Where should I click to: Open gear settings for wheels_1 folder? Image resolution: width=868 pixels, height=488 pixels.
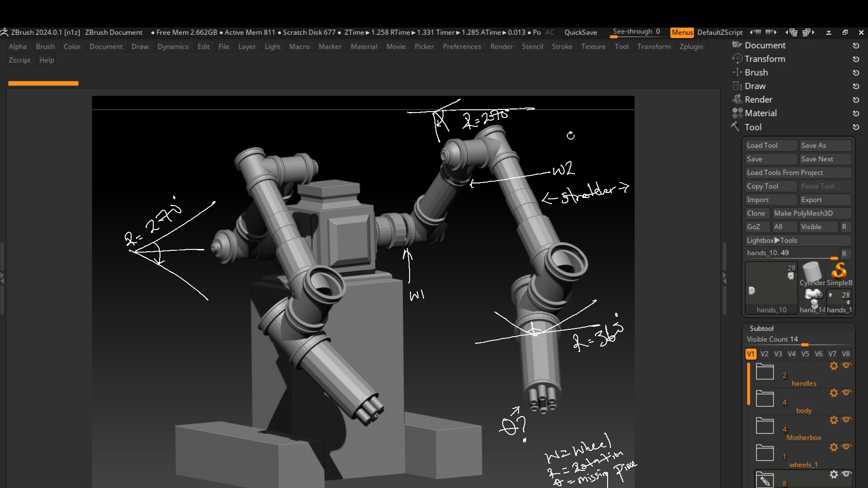834,447
